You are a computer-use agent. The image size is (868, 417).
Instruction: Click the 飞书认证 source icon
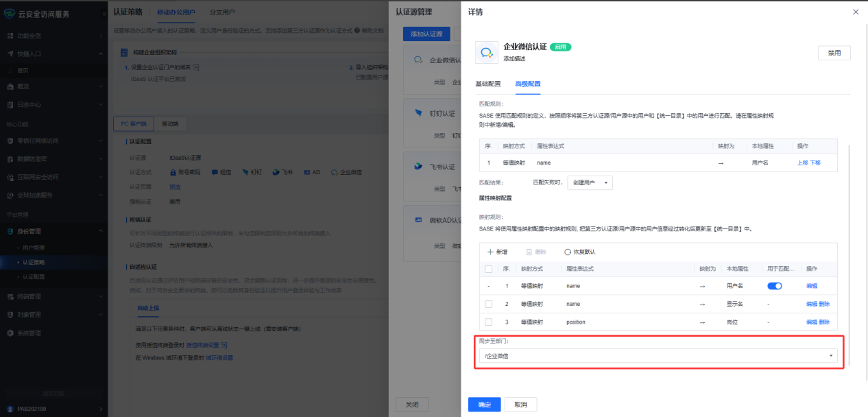(x=418, y=166)
